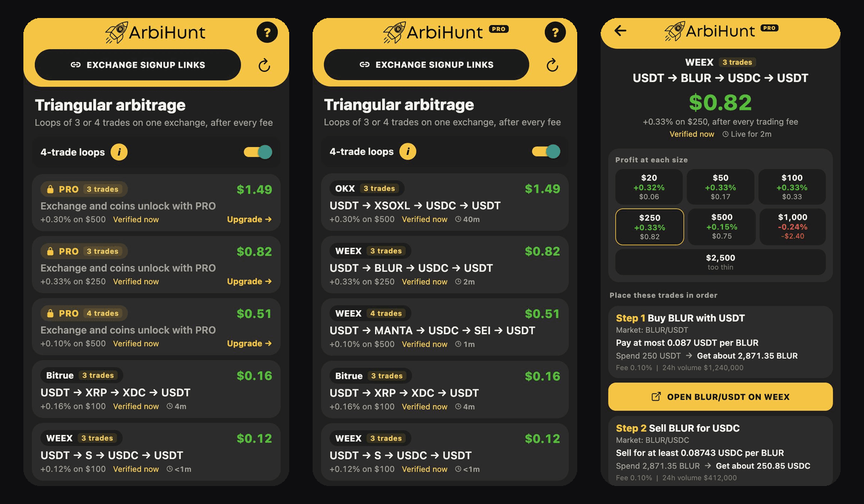Click the PRO badge in the detail panel header
Image resolution: width=864 pixels, height=504 pixels.
coord(769,28)
